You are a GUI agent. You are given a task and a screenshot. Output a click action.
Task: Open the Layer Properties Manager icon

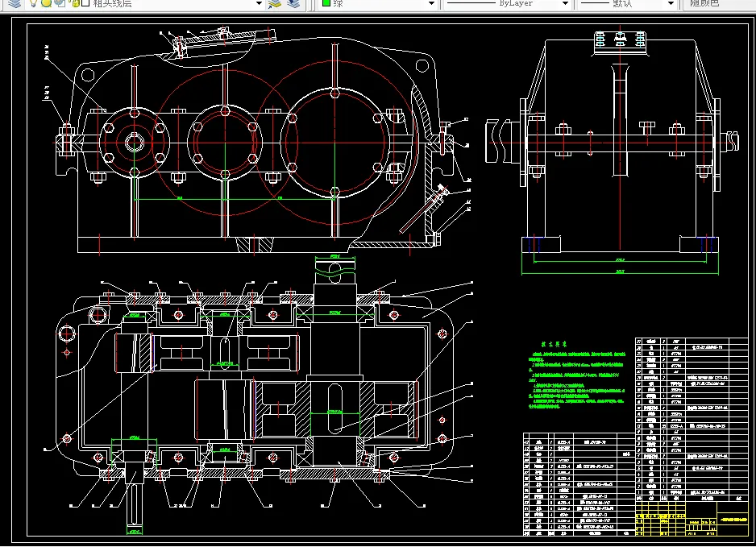[15, 3]
